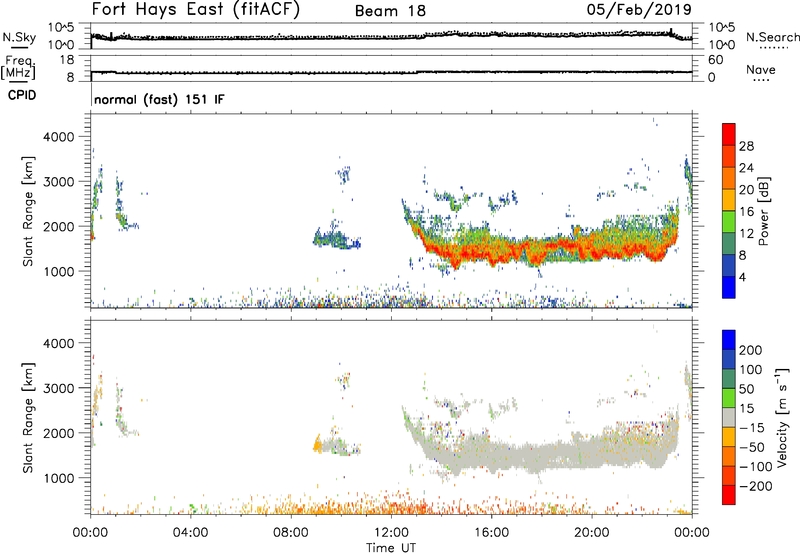Click the '3000' range tick in velocity panel

point(58,388)
